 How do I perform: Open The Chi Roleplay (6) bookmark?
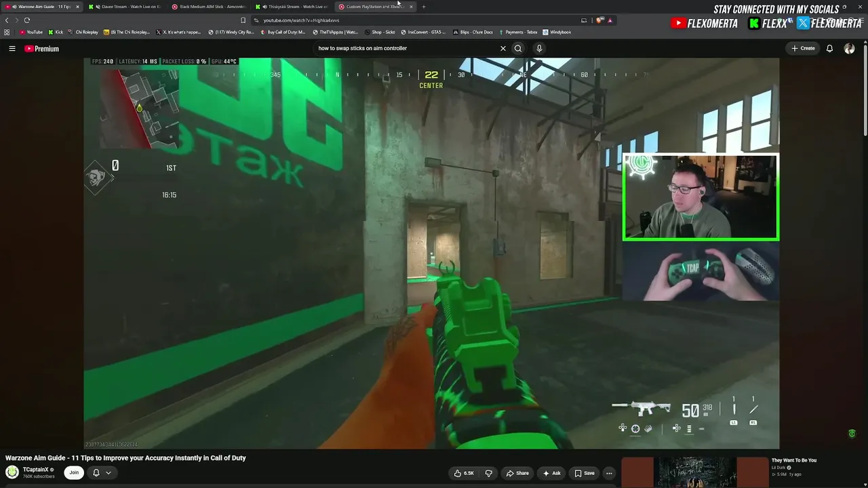127,32
